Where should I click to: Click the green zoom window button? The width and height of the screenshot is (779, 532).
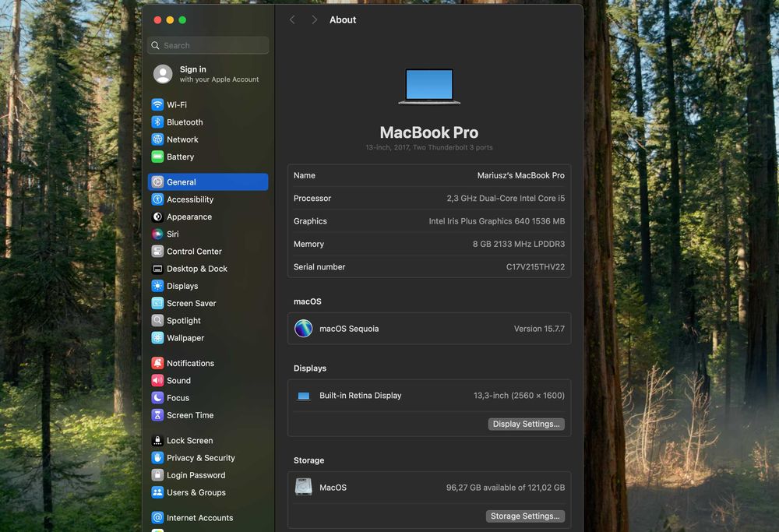pyautogui.click(x=182, y=20)
